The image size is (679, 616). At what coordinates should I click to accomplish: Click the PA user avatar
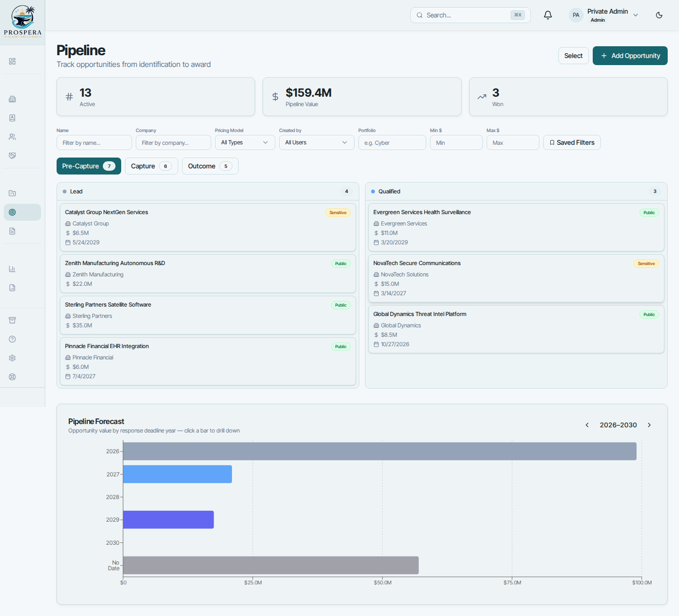[x=576, y=15]
